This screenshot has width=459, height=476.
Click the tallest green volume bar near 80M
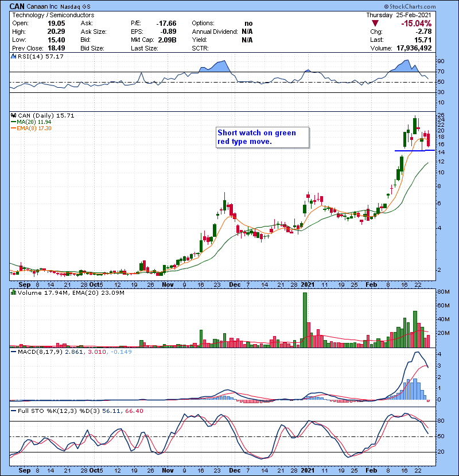pos(305,320)
